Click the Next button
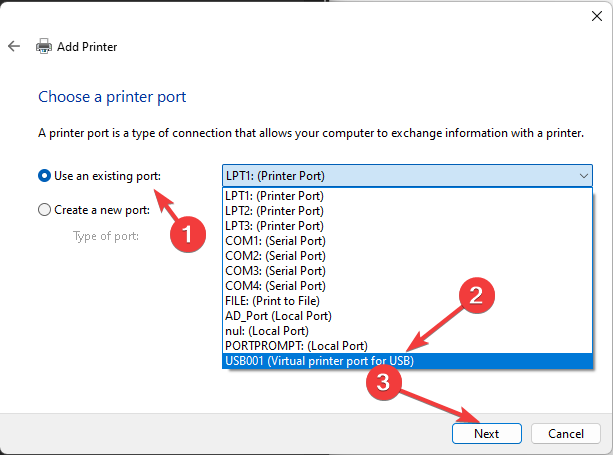Viewport: 613px width, 455px height. 487,434
